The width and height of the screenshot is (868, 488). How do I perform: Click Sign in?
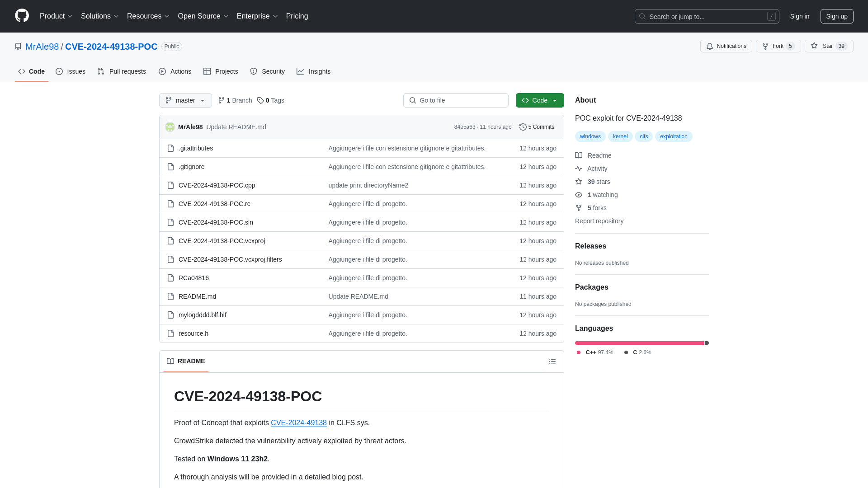(x=800, y=16)
